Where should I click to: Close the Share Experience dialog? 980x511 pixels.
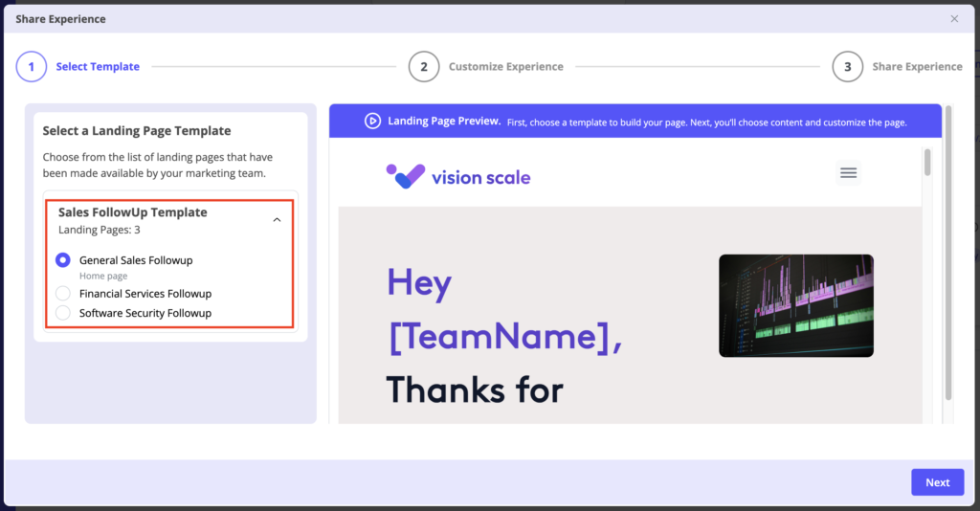pos(954,19)
